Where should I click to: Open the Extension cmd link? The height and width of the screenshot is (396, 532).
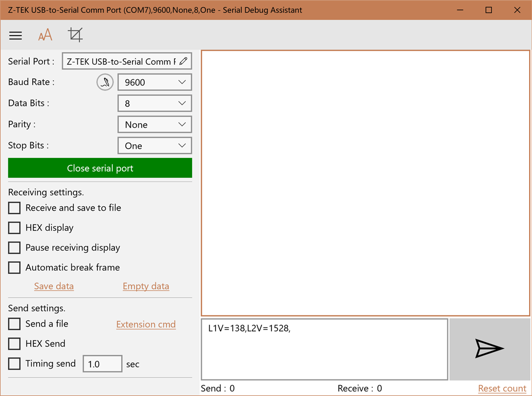[x=146, y=325]
